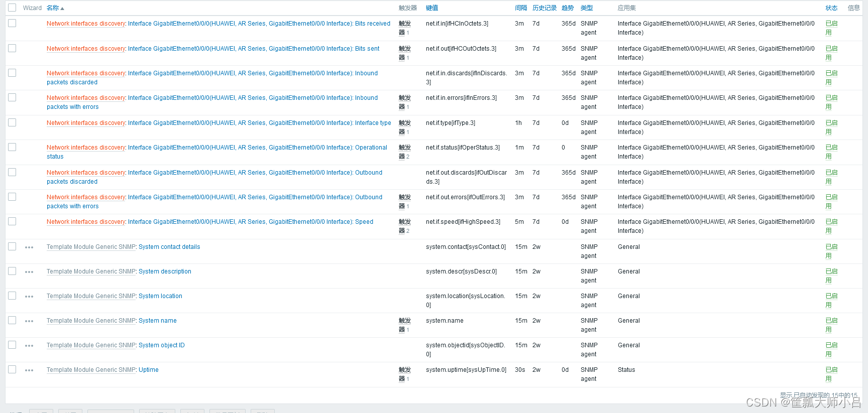Open Network interfaces discovery rule for Speed

pyautogui.click(x=86, y=222)
